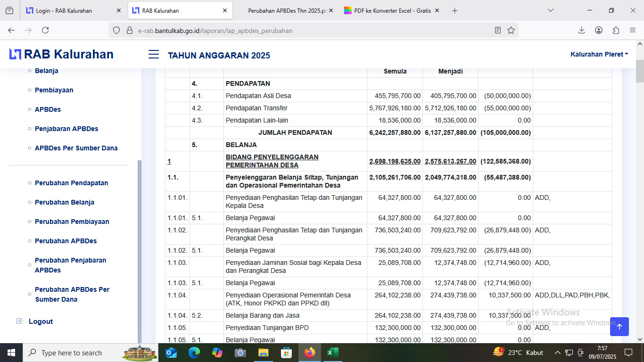Click the padlock site info icon

(x=130, y=30)
